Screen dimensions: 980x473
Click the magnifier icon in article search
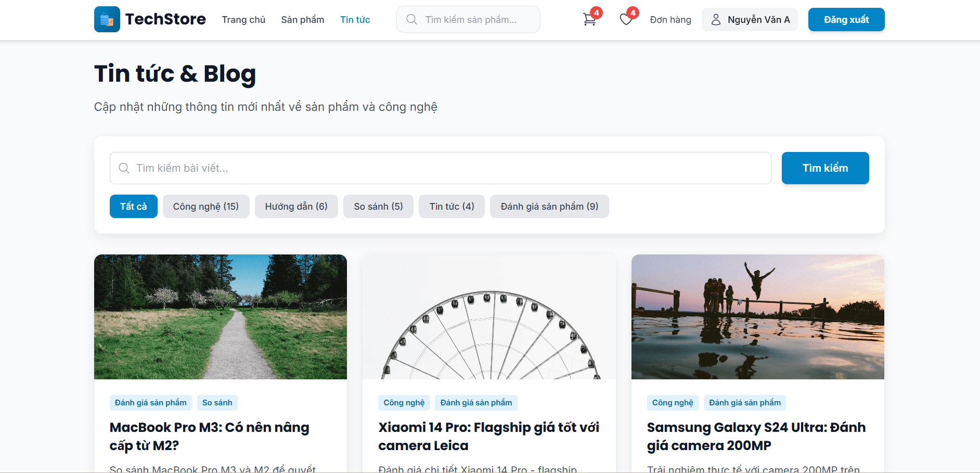click(124, 168)
